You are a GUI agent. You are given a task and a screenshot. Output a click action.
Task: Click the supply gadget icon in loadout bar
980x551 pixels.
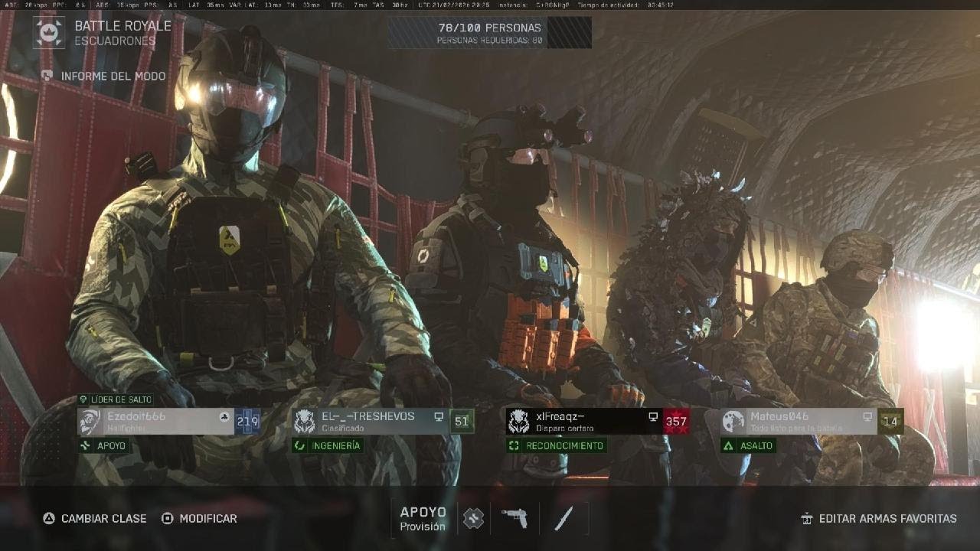473,518
